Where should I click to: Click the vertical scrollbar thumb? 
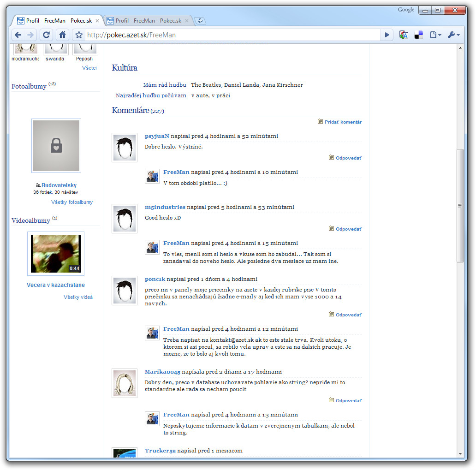(x=460, y=206)
